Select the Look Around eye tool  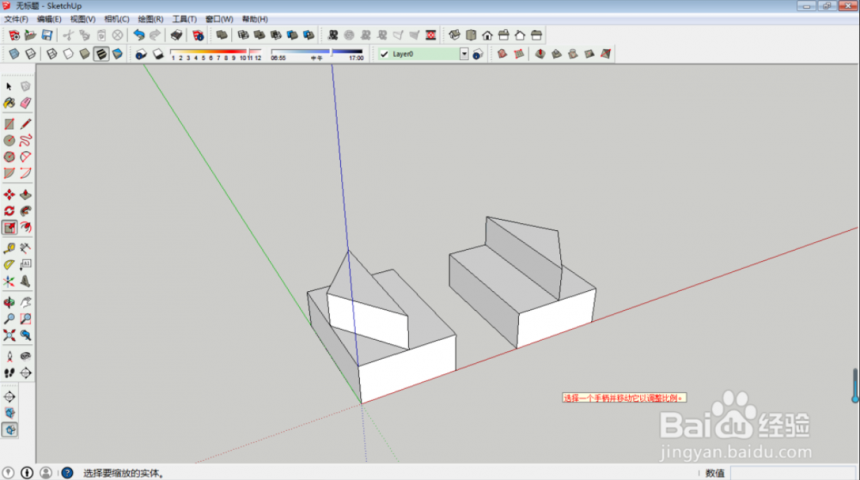[25, 357]
